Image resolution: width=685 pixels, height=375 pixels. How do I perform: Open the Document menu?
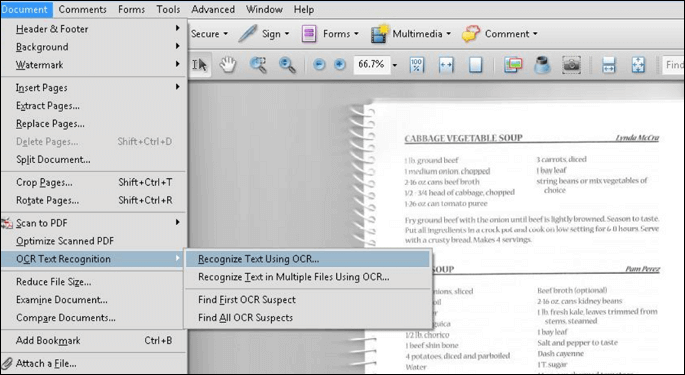[x=26, y=9]
